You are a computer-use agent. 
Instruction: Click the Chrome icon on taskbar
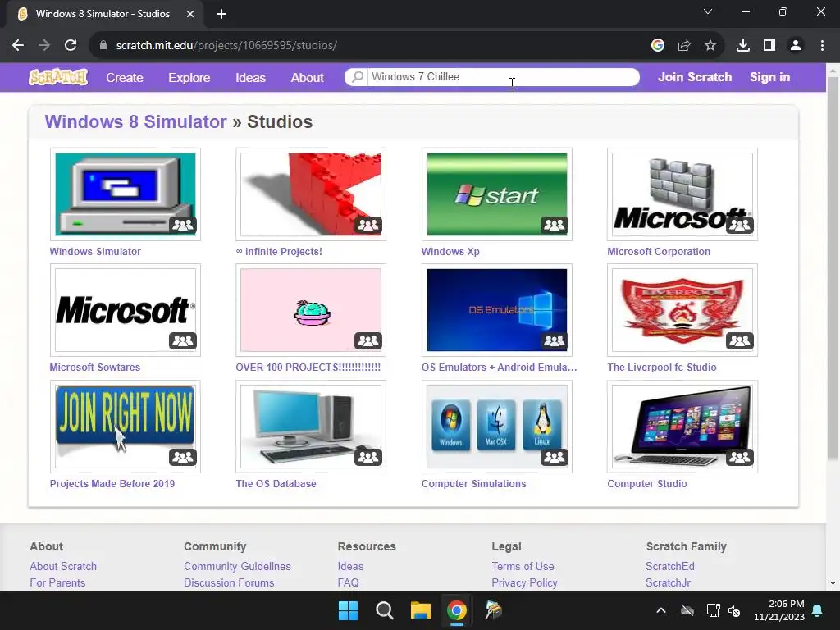[456, 610]
